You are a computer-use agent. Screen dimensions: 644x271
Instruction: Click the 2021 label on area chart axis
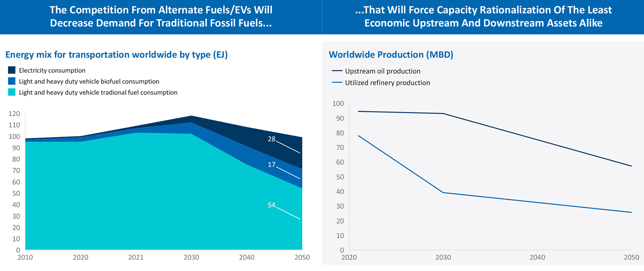pos(136,257)
